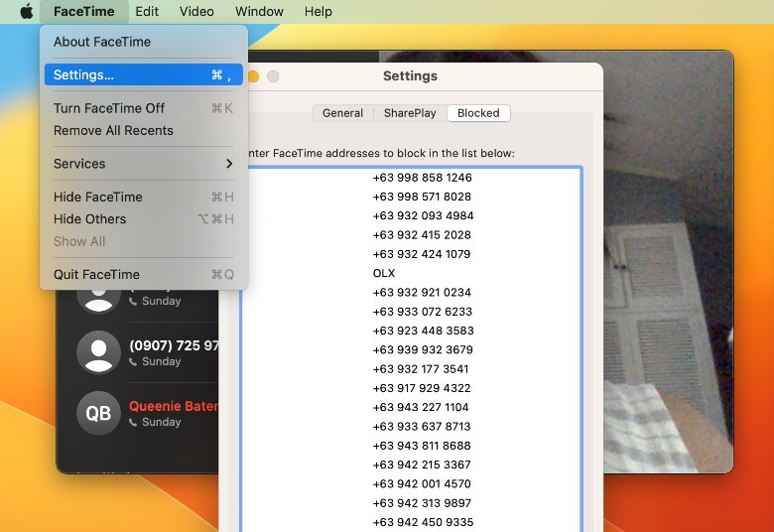Click the QB contact avatar
The height and width of the screenshot is (532, 774).
point(98,413)
